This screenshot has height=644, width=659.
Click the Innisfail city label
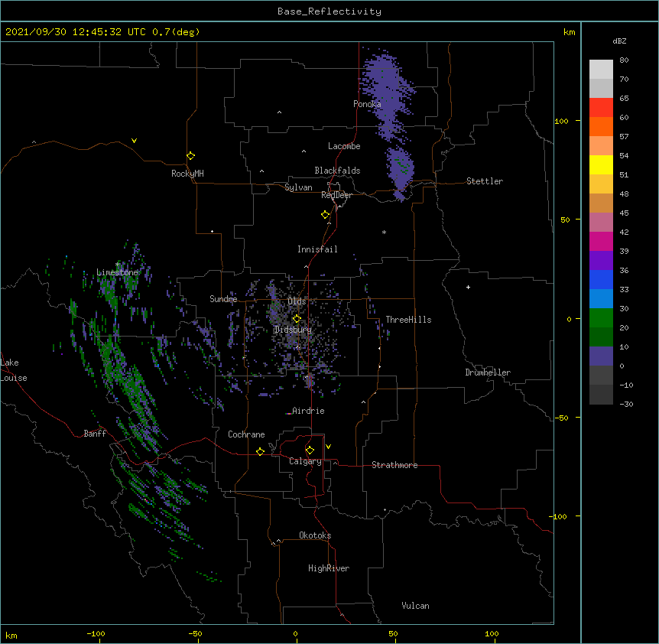pyautogui.click(x=317, y=249)
